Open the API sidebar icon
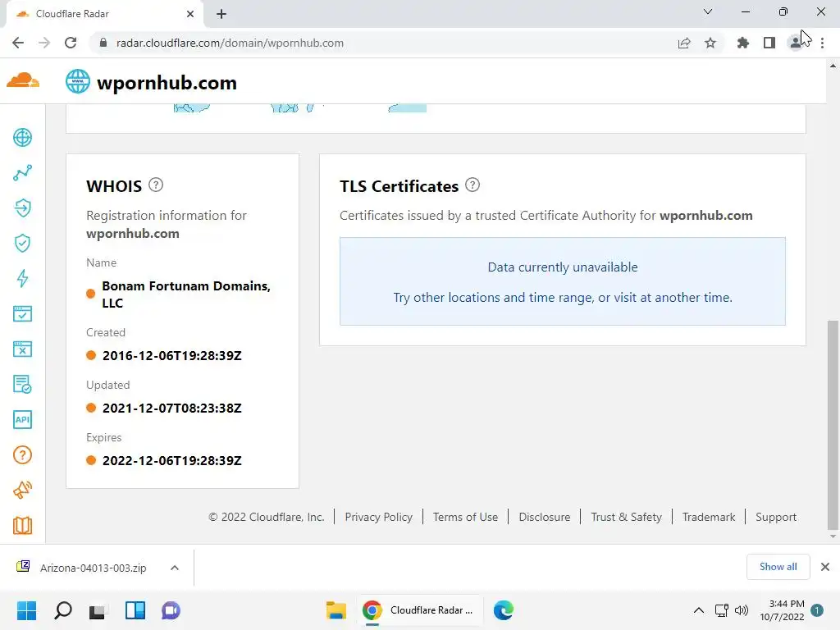 22,419
